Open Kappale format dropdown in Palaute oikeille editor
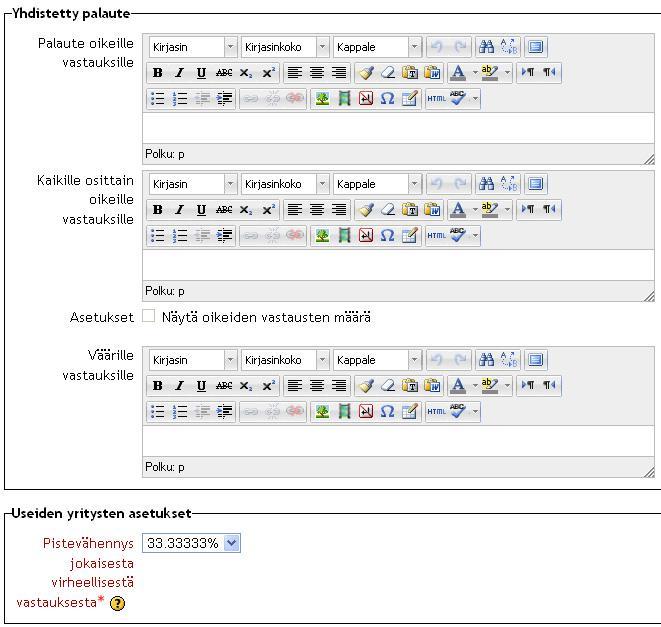The height and width of the screenshot is (627, 661). 377,47
